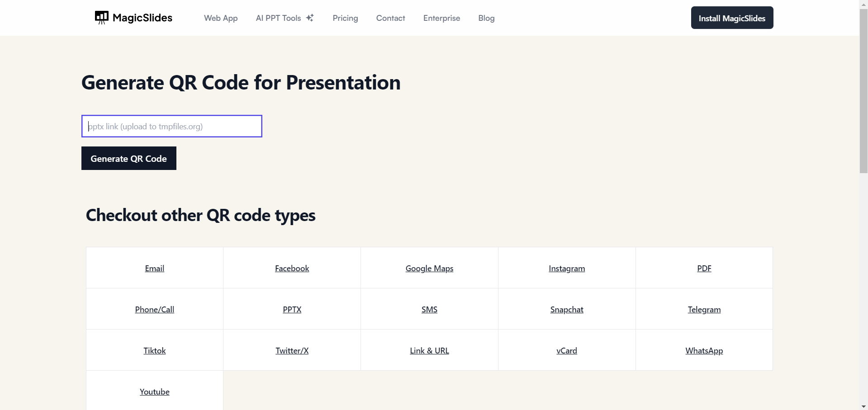Open the Telegram QR code link

(704, 309)
